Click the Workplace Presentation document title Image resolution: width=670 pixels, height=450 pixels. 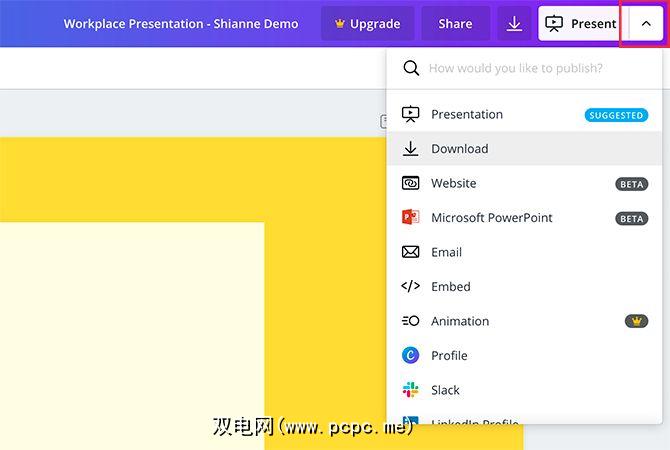tap(181, 24)
